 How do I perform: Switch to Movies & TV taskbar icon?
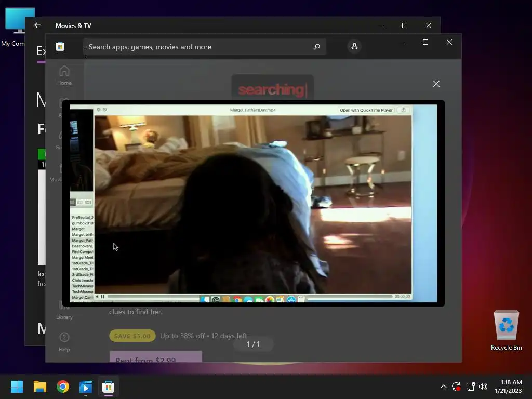86,387
